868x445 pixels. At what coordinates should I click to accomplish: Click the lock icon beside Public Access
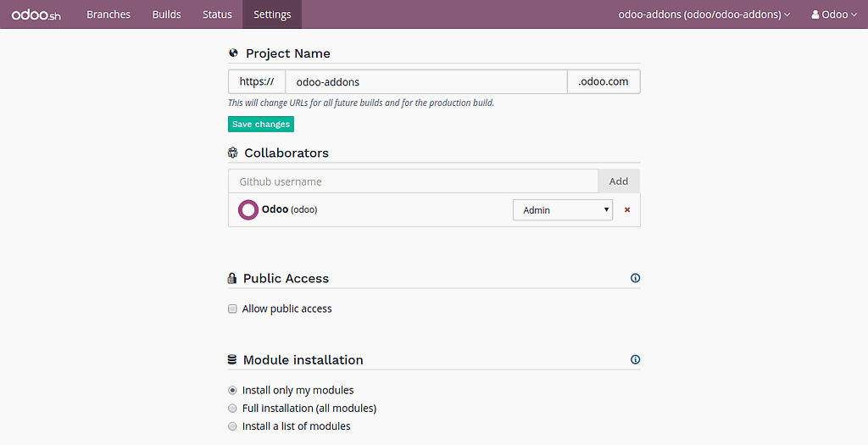pos(232,279)
